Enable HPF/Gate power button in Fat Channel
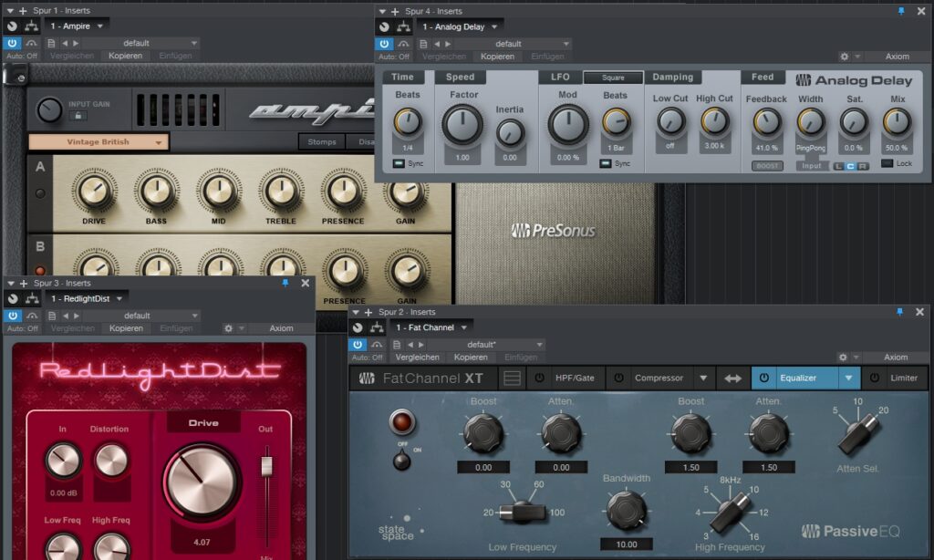The height and width of the screenshot is (560, 934). [539, 378]
